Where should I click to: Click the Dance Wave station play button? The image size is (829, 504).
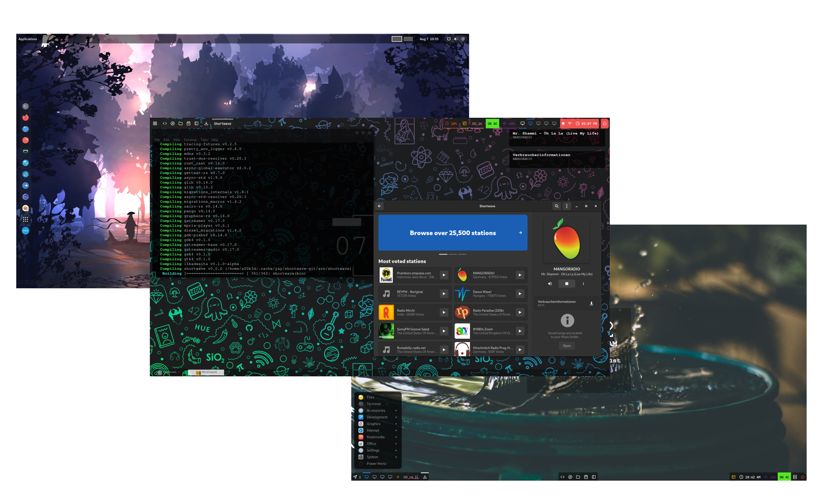click(x=520, y=294)
